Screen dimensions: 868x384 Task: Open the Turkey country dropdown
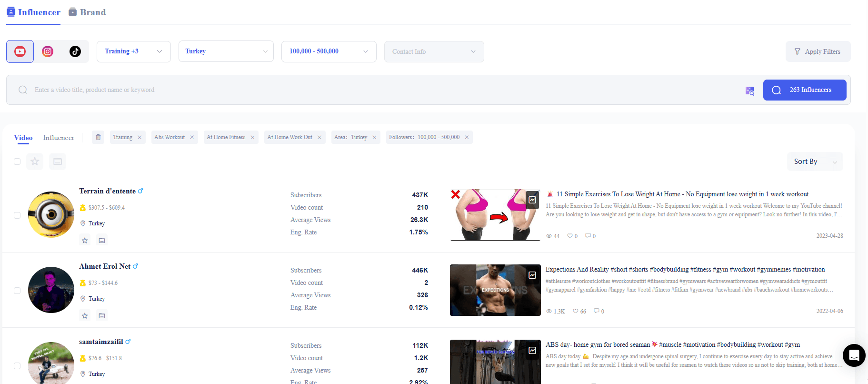[226, 51]
